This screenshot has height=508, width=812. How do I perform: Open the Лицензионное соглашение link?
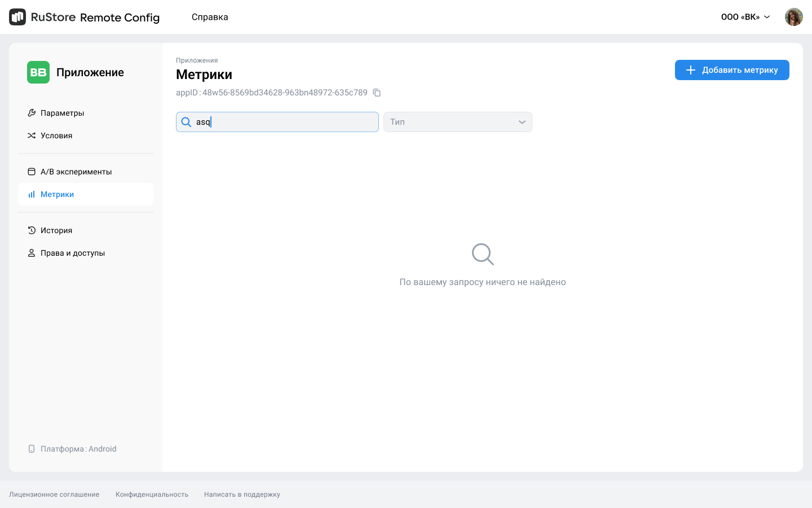pyautogui.click(x=54, y=494)
